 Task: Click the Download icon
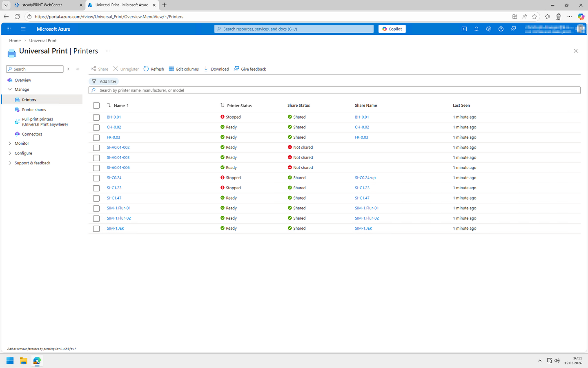tap(206, 69)
